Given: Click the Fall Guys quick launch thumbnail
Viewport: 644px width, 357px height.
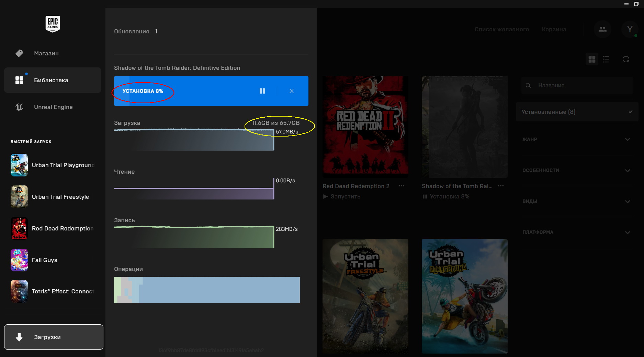Looking at the screenshot, I should point(19,260).
